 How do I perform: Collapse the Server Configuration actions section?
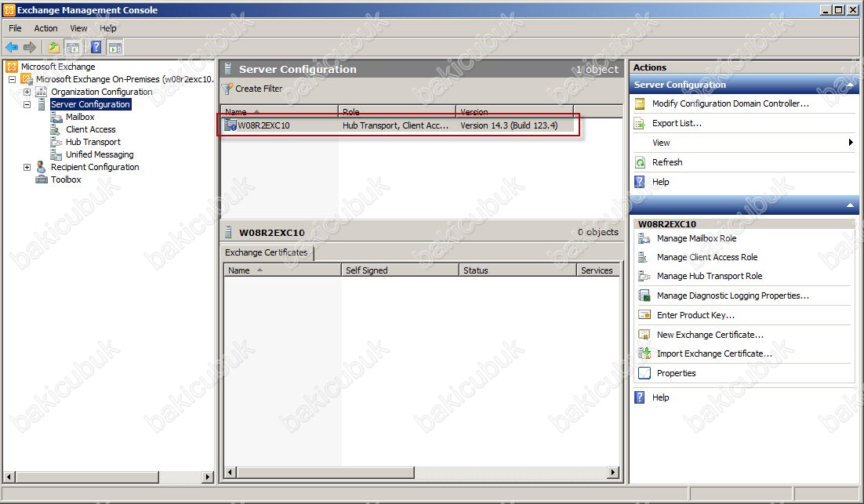pyautogui.click(x=850, y=85)
